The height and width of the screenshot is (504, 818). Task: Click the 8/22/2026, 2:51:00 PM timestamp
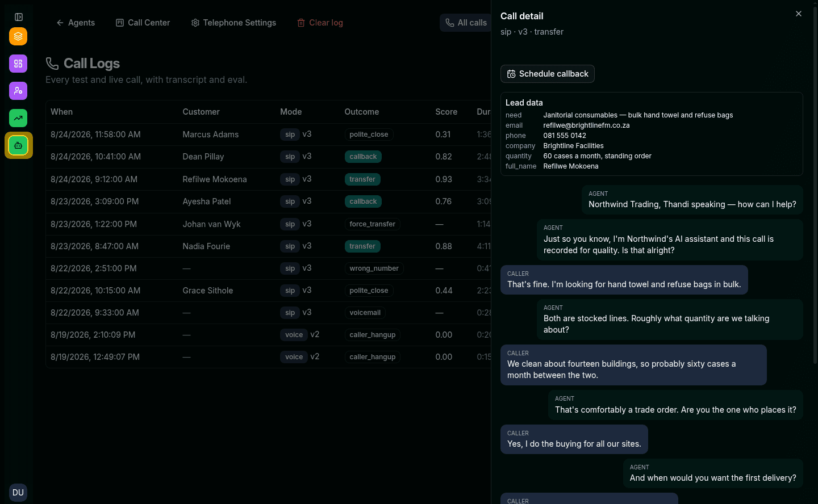click(94, 268)
